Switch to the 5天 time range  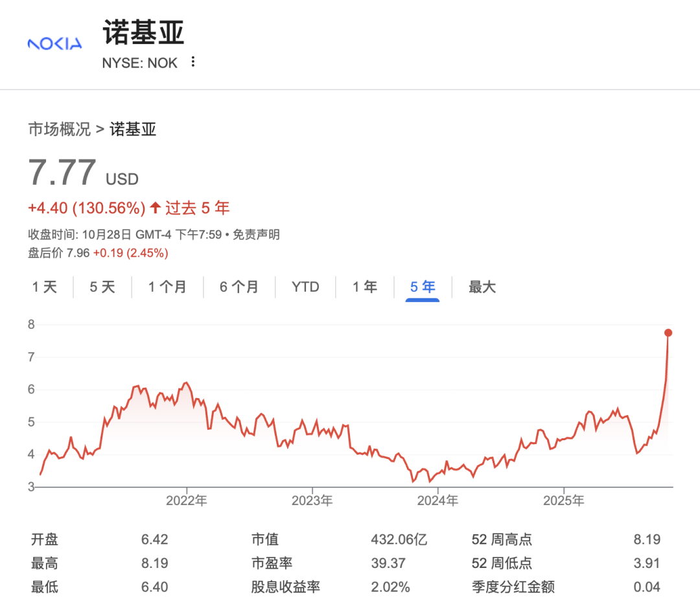[101, 287]
